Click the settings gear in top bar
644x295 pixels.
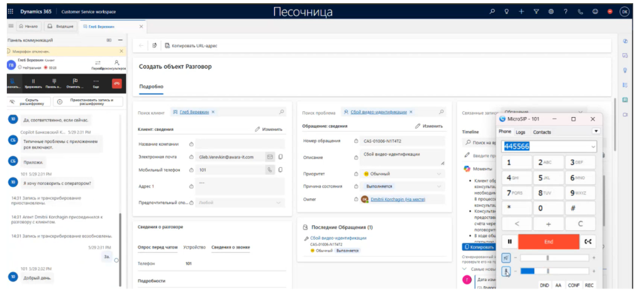tap(551, 11)
